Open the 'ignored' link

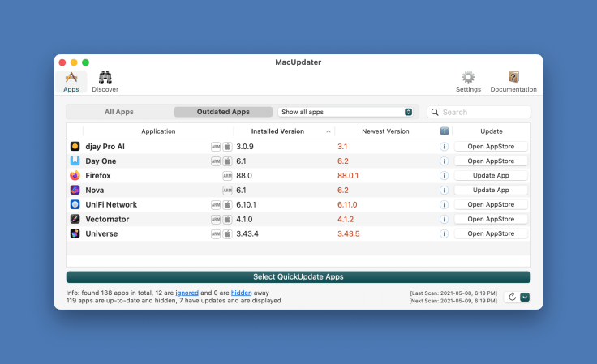pyautogui.click(x=187, y=293)
